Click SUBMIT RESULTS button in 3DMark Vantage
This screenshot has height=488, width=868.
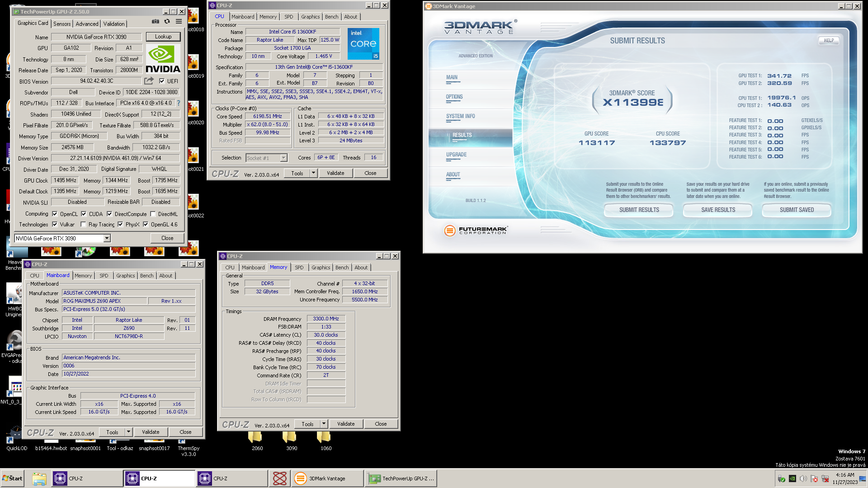click(x=639, y=210)
